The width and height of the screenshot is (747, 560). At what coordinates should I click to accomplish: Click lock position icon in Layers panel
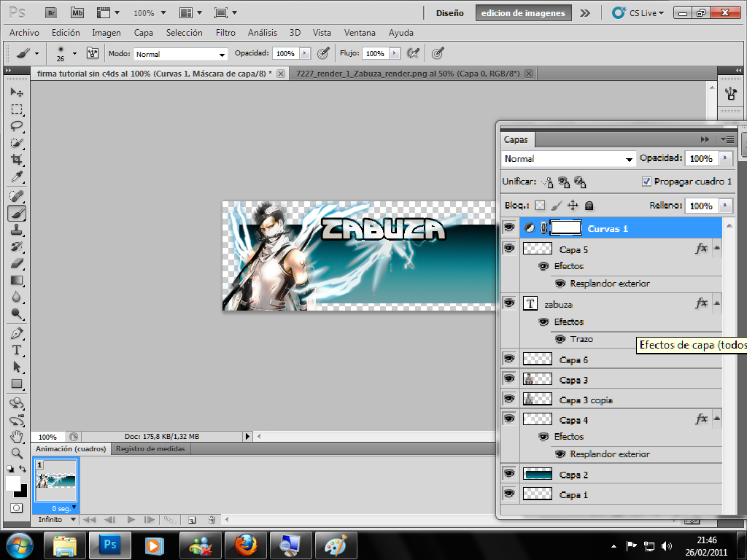pyautogui.click(x=573, y=205)
